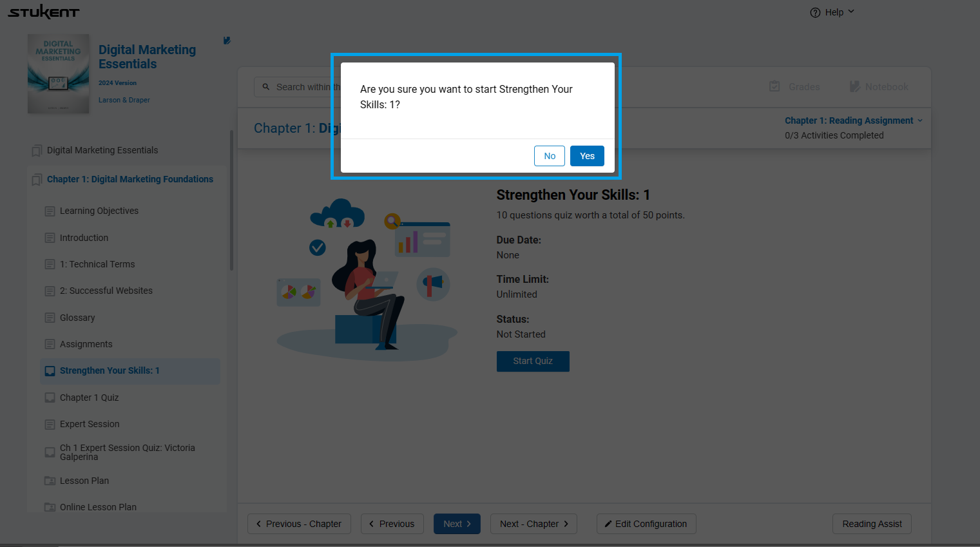
Task: Open the Help menu
Action: tap(832, 12)
